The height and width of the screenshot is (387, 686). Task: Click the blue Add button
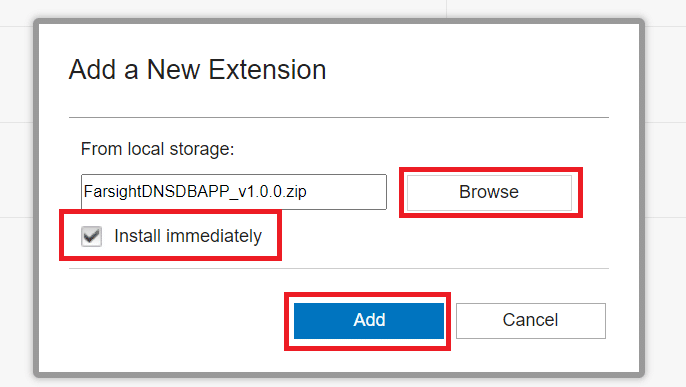click(369, 321)
